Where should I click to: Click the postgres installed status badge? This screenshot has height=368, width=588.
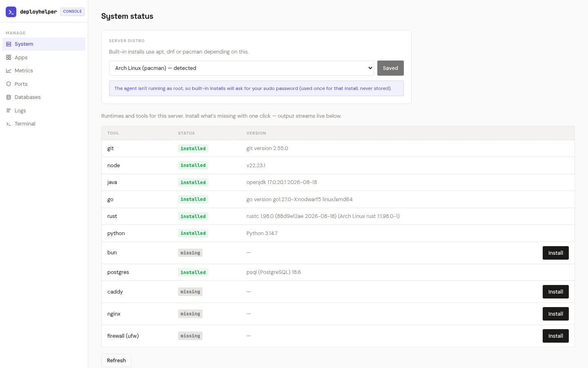click(193, 273)
